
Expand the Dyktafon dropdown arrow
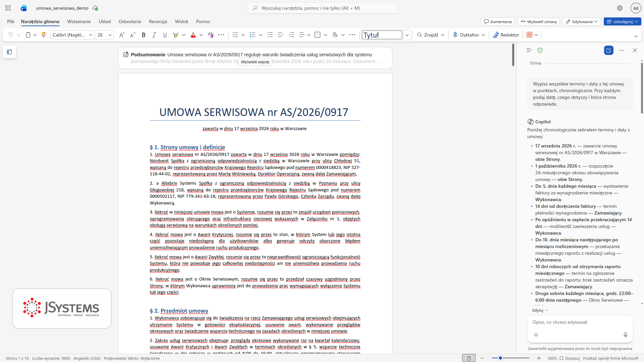click(x=483, y=35)
